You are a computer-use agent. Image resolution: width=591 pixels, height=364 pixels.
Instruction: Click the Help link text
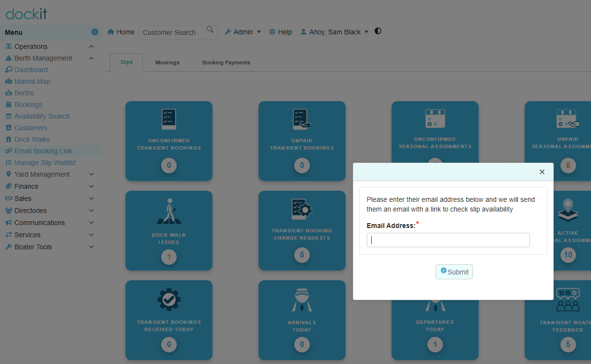tap(285, 32)
